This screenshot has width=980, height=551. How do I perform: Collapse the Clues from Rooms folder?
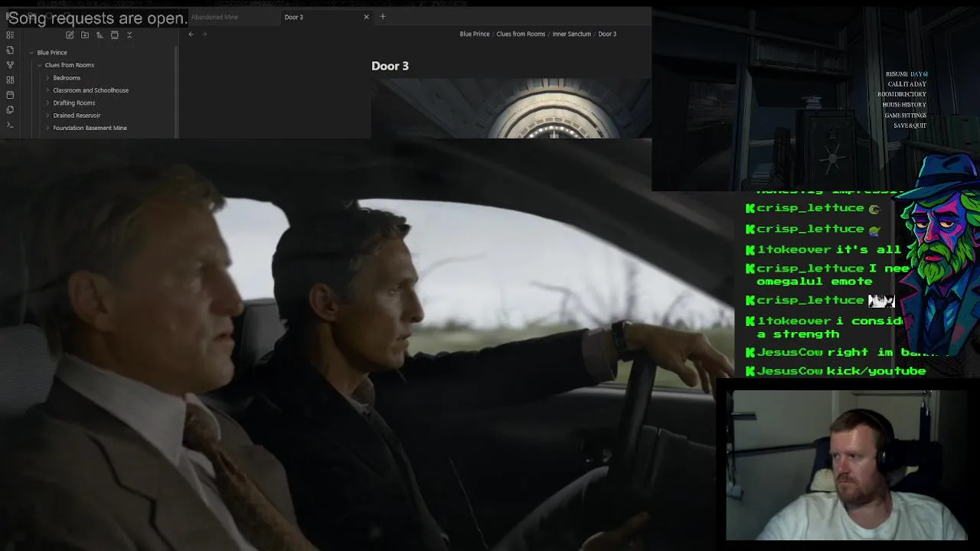[40, 65]
